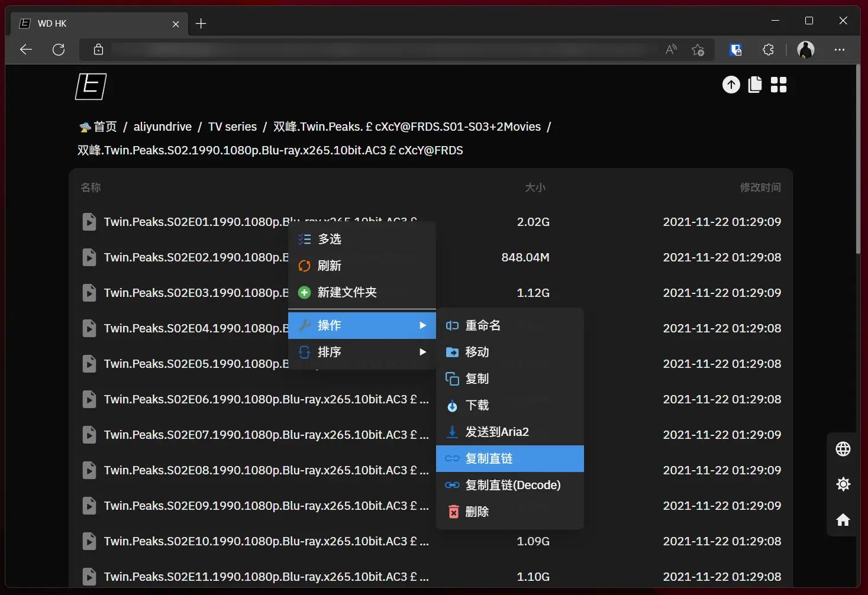Click the video file icon for S02E05
Screen dimensions: 868x595
89,364
